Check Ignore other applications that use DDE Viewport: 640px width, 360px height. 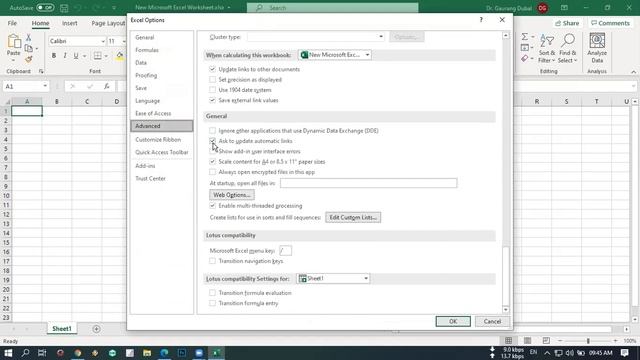[212, 131]
